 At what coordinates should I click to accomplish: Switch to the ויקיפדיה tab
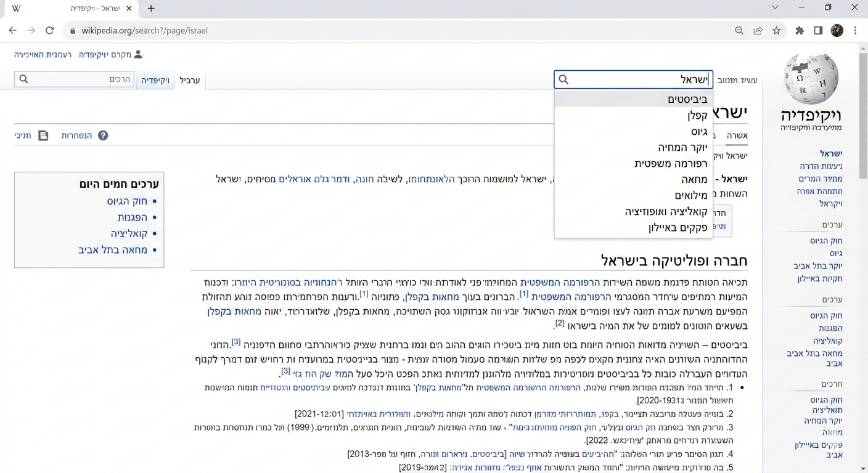tap(155, 80)
